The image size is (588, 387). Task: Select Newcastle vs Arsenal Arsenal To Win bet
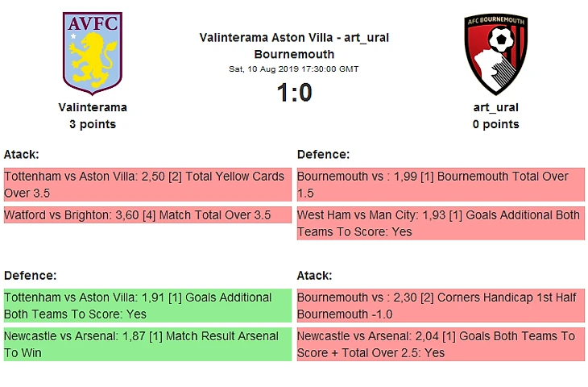point(147,344)
